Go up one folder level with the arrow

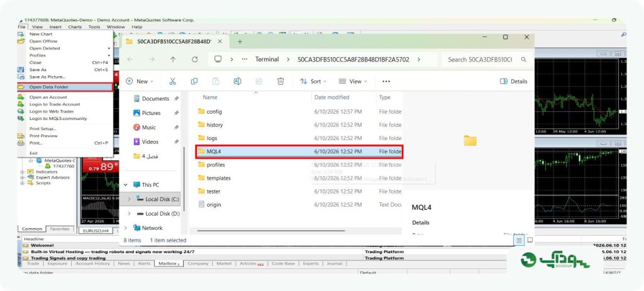173,60
